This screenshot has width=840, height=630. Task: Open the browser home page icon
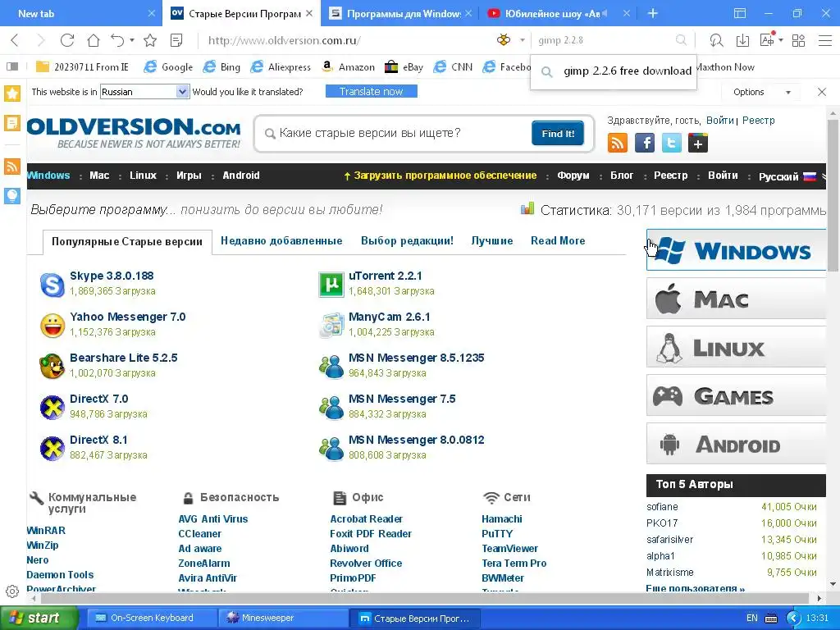(x=94, y=40)
